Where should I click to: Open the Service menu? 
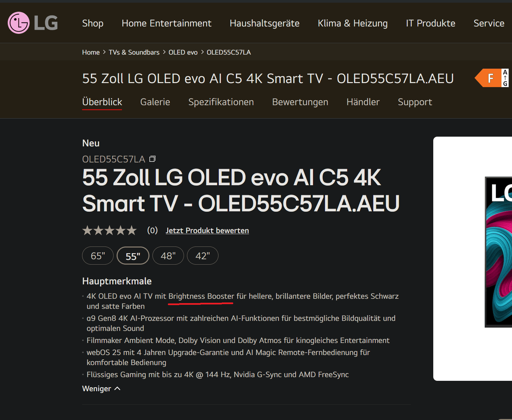click(489, 23)
